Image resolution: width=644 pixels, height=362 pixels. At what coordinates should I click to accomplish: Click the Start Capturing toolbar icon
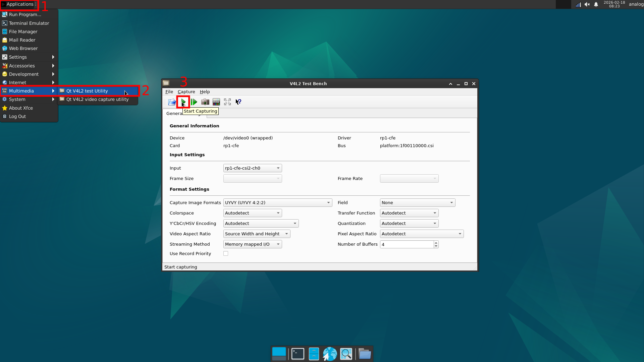point(183,102)
